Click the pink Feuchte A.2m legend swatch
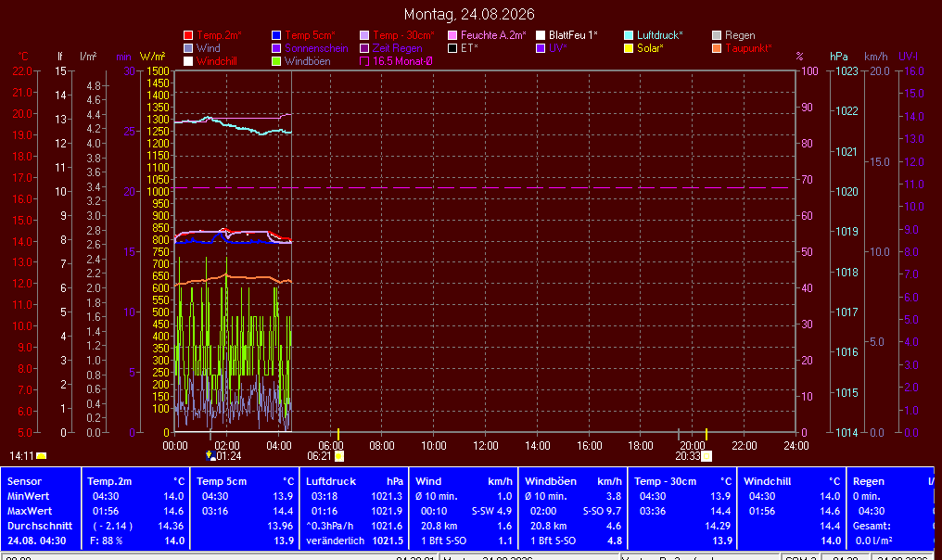This screenshot has height=560, width=942. [x=452, y=35]
